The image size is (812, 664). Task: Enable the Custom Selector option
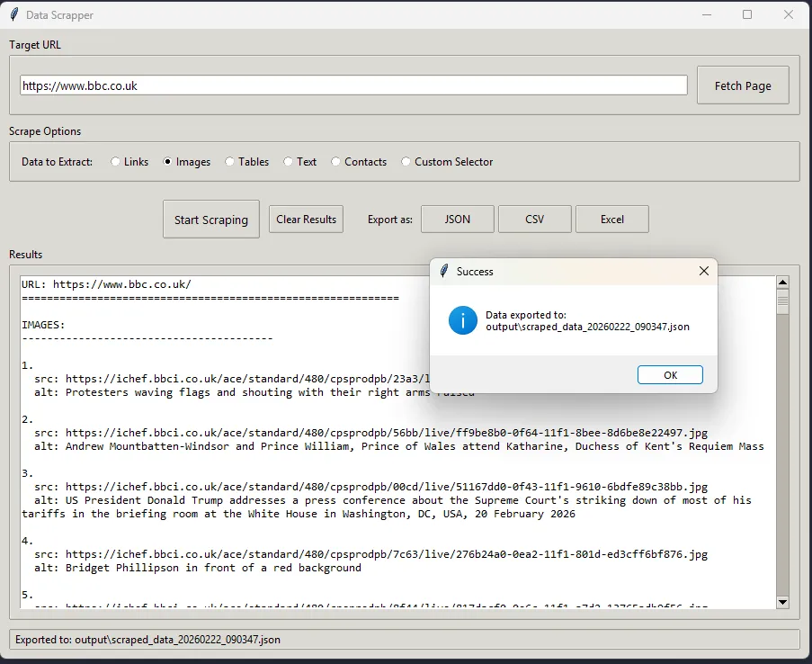point(406,162)
